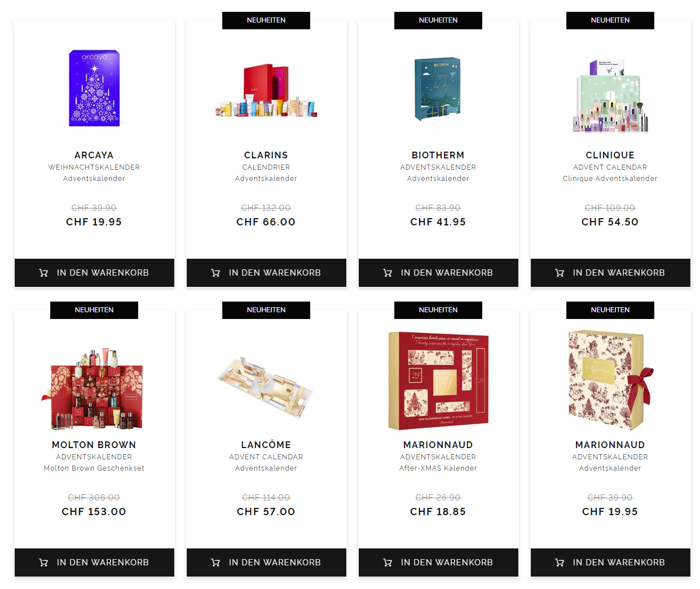Click cart icon on Molton Brown card

43,563
